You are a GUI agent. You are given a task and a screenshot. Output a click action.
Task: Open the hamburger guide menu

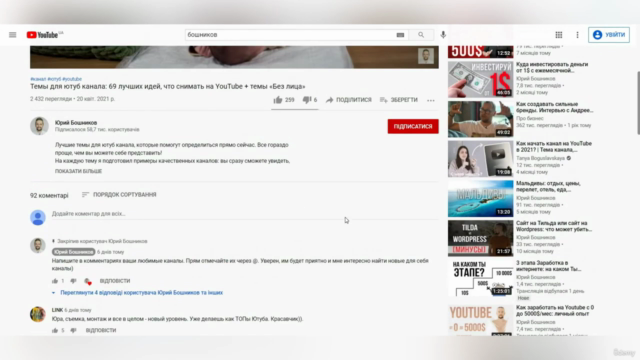[13, 35]
